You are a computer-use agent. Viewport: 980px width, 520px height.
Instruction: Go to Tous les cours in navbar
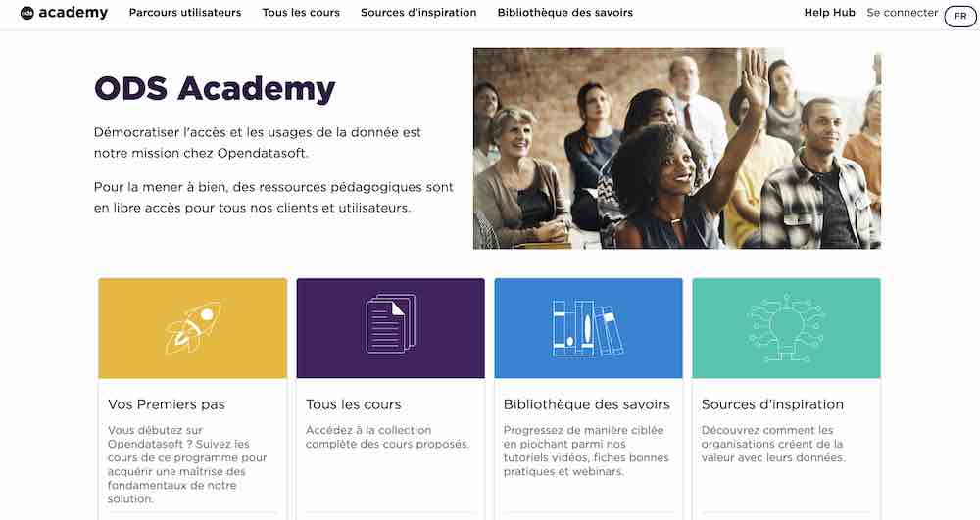[301, 13]
